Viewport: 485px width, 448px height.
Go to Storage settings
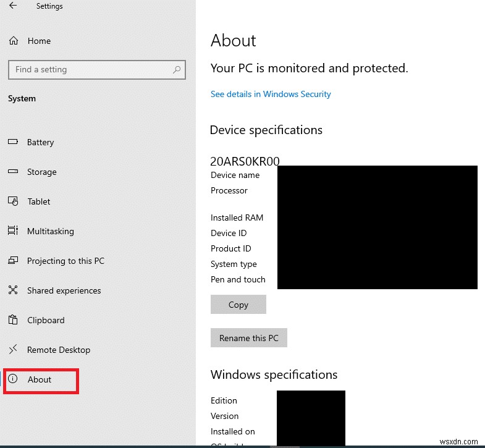(42, 172)
